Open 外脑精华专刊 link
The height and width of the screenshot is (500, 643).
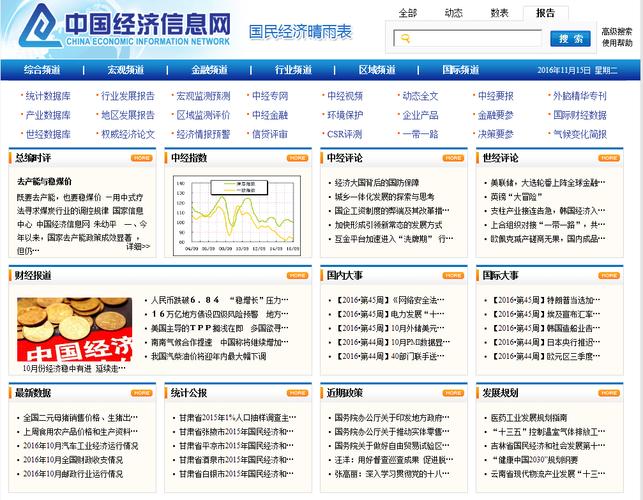click(579, 96)
